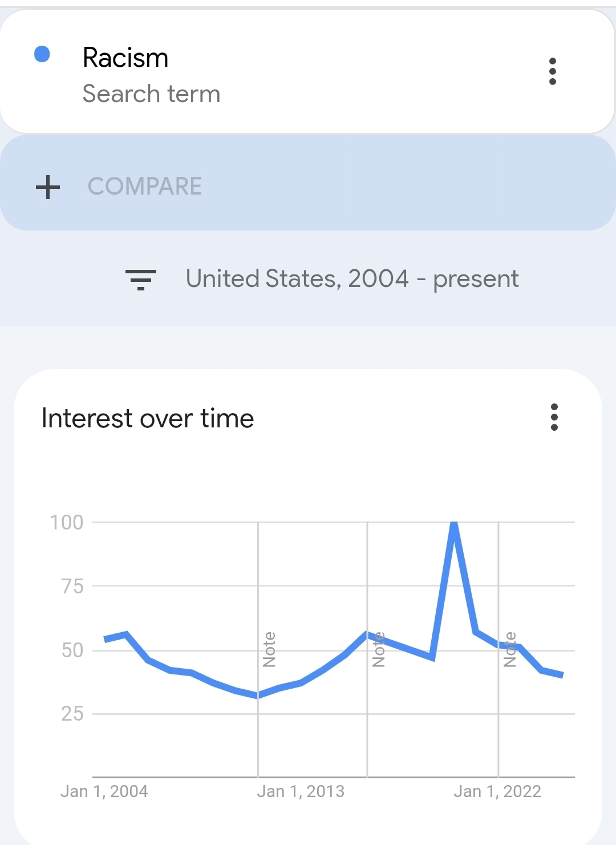Select the Interest over time heading

click(148, 418)
